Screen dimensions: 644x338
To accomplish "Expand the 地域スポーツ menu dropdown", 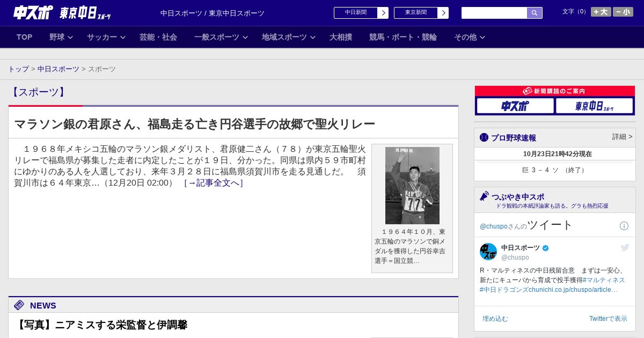I will [x=289, y=37].
